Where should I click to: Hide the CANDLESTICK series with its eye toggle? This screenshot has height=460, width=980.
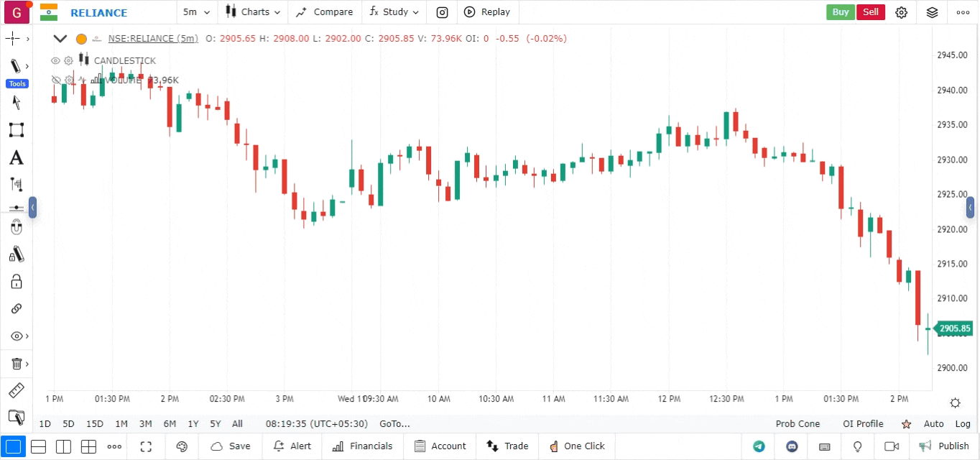tap(55, 60)
